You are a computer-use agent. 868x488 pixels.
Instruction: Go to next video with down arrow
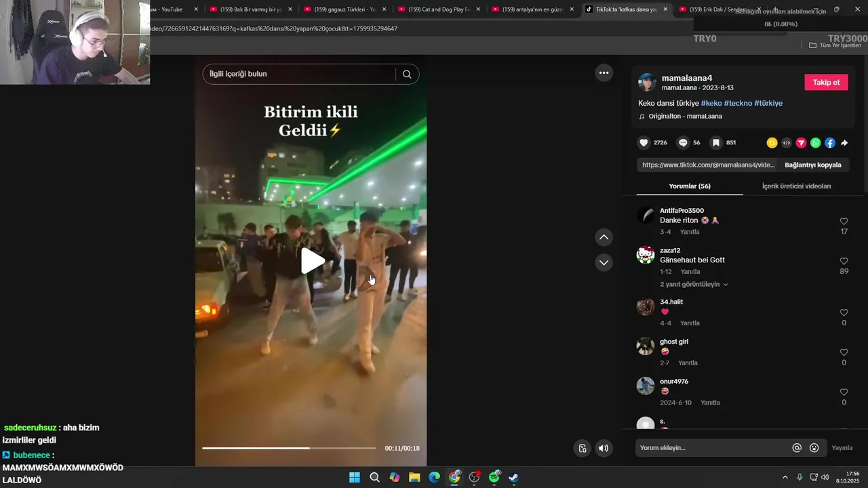[604, 262]
